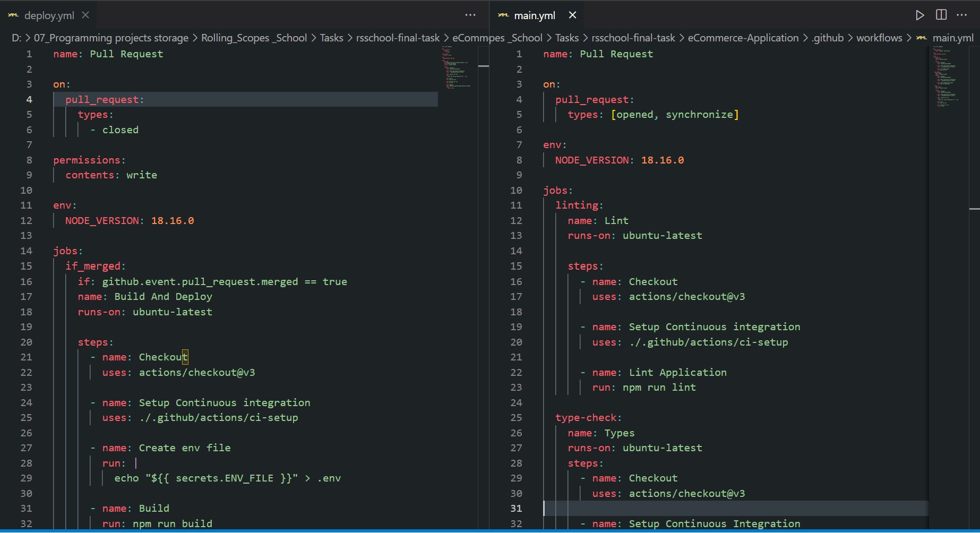
Task: Click the YAML file icon on deploy.yml tab
Action: (x=13, y=15)
